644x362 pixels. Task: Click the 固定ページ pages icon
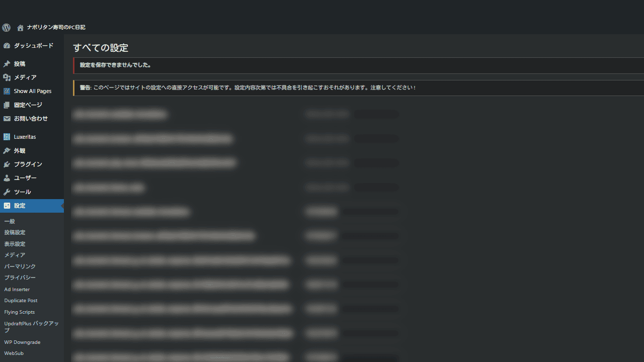(7, 105)
